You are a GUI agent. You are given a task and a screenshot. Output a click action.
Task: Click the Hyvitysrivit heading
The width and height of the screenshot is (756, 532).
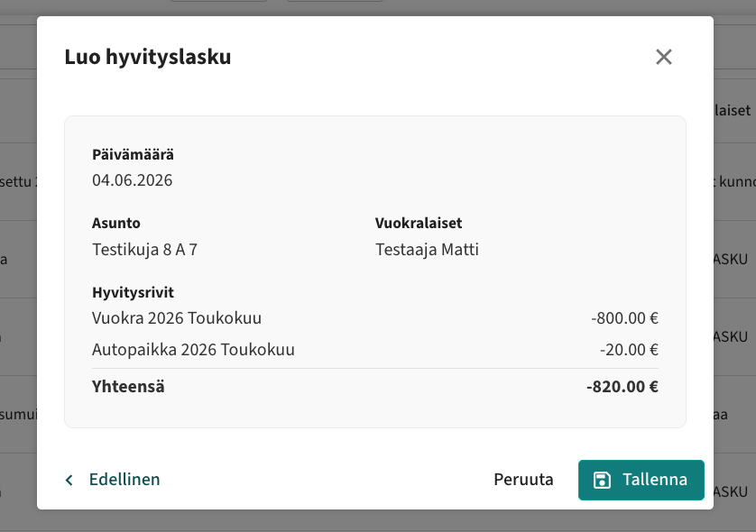pyautogui.click(x=134, y=292)
